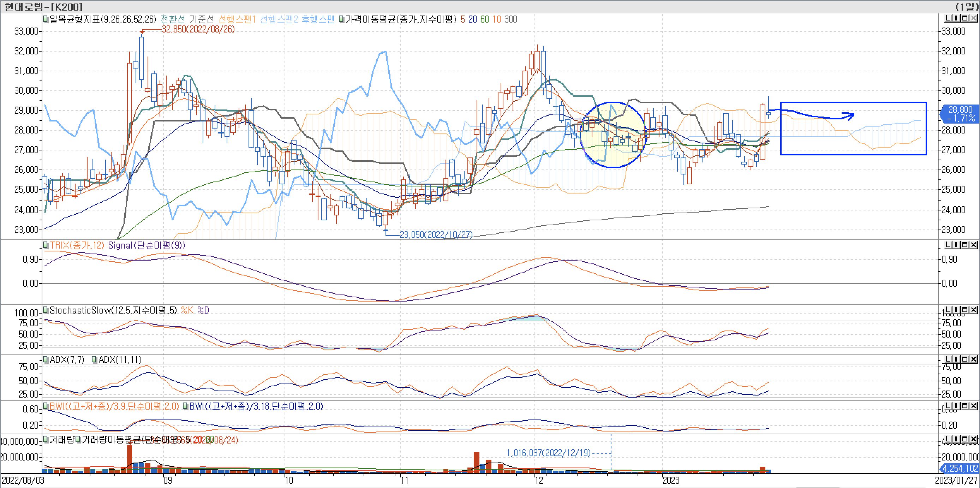
Task: Click the 23,050 low price marker
Action: click(x=436, y=234)
